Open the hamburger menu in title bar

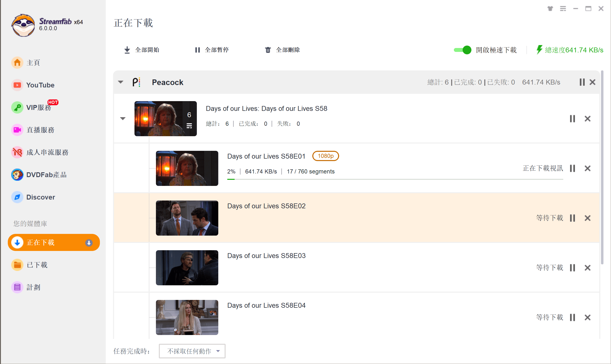(563, 9)
